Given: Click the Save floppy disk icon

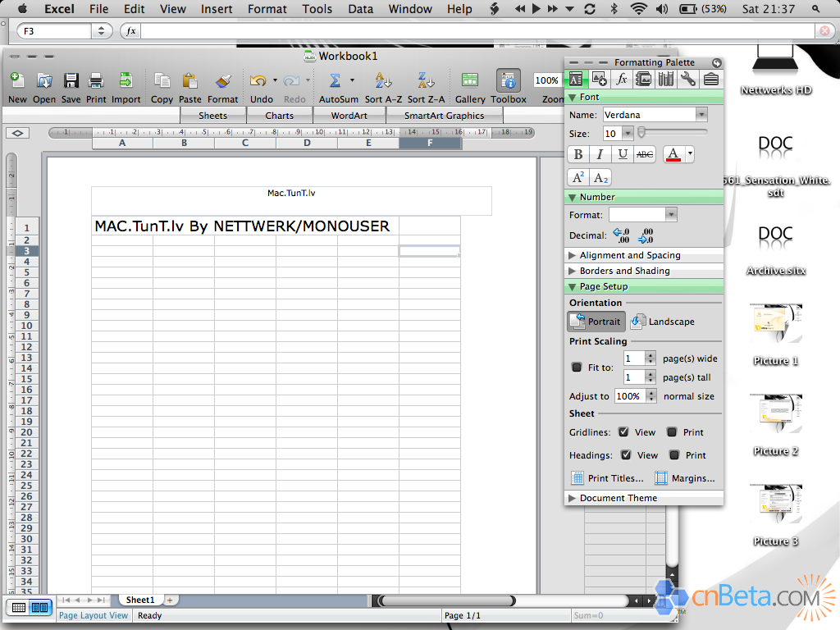Looking at the screenshot, I should click(x=71, y=80).
